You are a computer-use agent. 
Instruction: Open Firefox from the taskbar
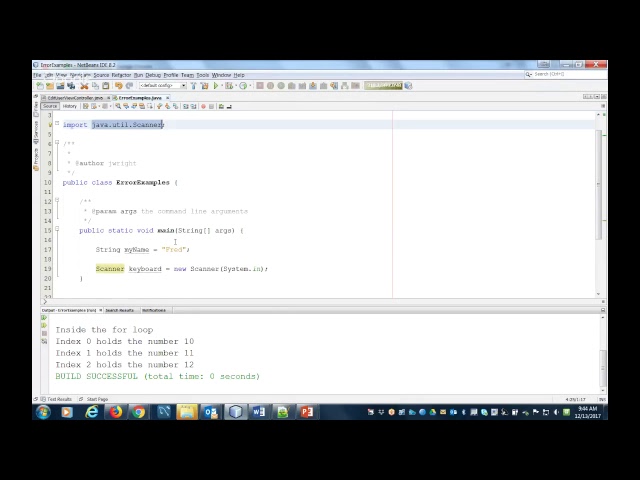(116, 412)
